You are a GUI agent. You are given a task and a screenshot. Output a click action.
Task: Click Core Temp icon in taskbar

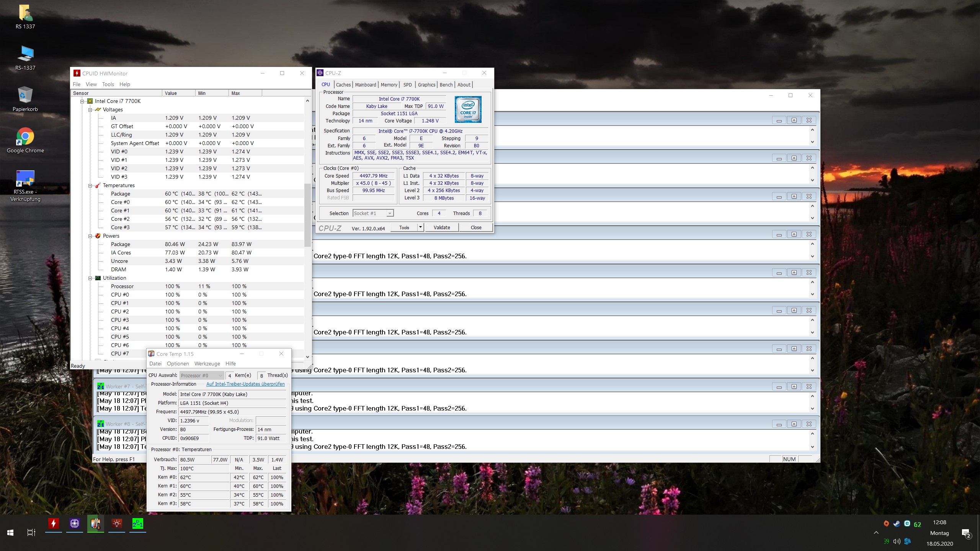(96, 523)
